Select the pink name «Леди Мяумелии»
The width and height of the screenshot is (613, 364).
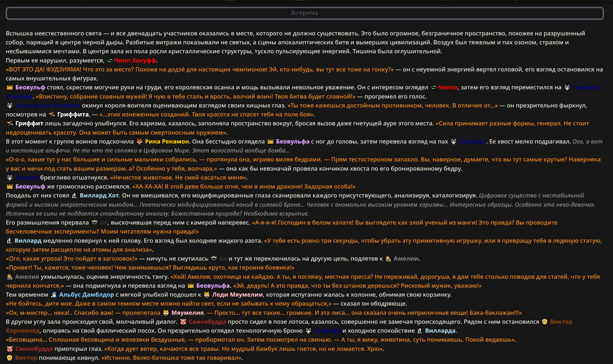coord(237,295)
